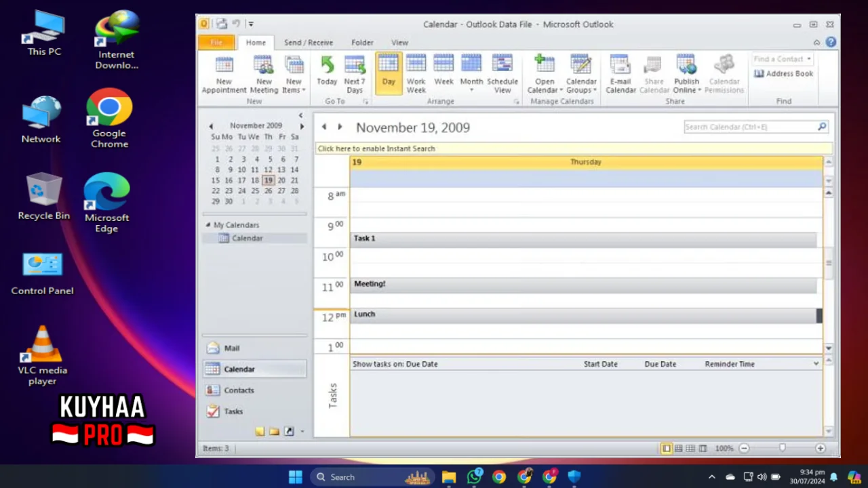The image size is (868, 488).
Task: Collapse the navigation pane
Action: tap(300, 115)
